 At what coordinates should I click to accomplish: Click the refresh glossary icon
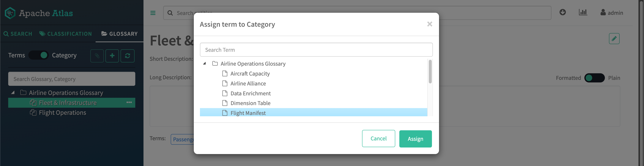(127, 56)
